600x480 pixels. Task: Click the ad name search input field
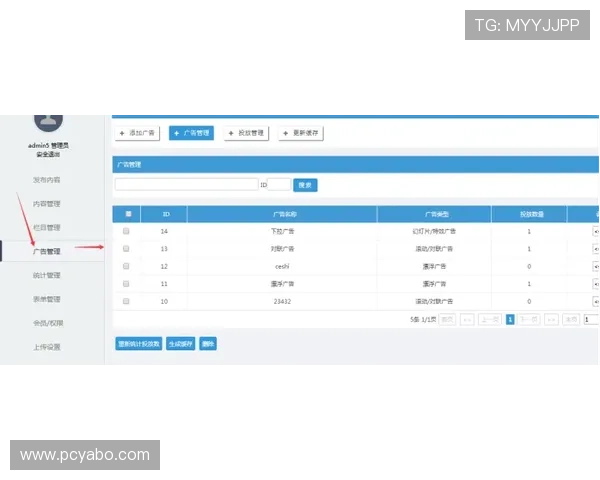point(186,185)
